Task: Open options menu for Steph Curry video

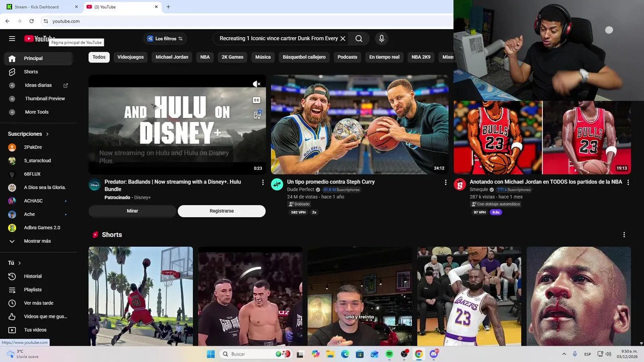Action: point(445,183)
